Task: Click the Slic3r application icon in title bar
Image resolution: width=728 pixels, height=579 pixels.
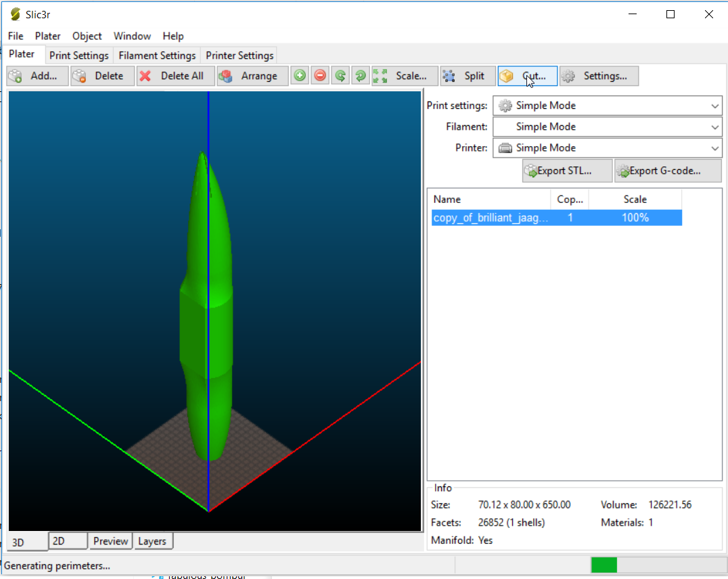Action: 16,14
